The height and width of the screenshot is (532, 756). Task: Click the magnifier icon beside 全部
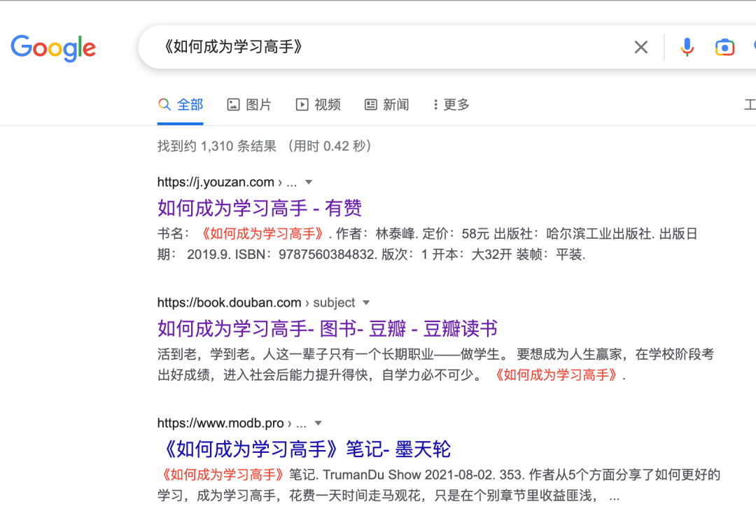pyautogui.click(x=164, y=104)
